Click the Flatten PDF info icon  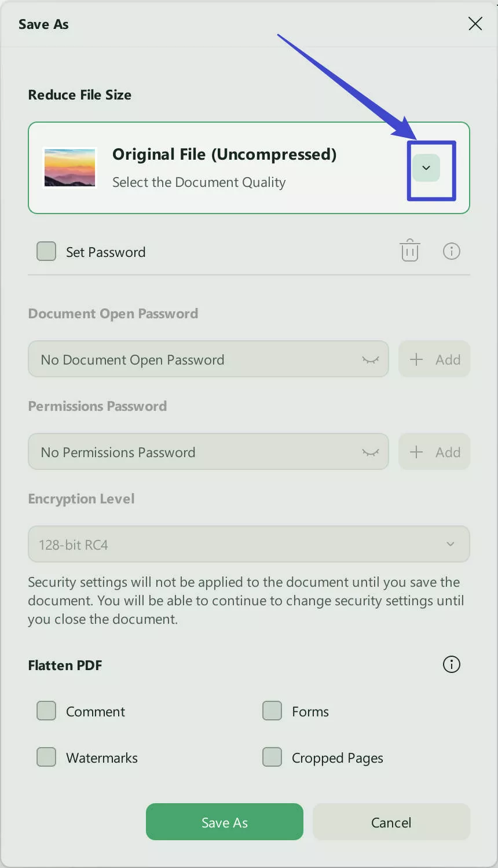(x=451, y=664)
